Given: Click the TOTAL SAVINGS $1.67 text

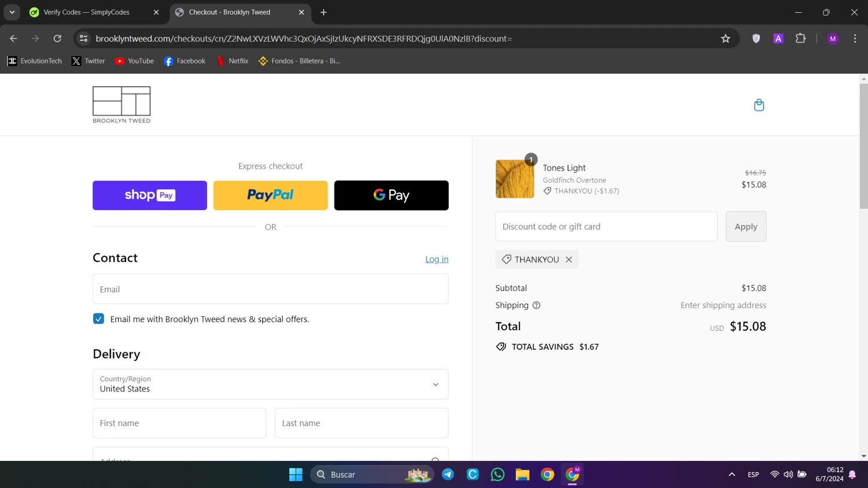Looking at the screenshot, I should (x=555, y=347).
